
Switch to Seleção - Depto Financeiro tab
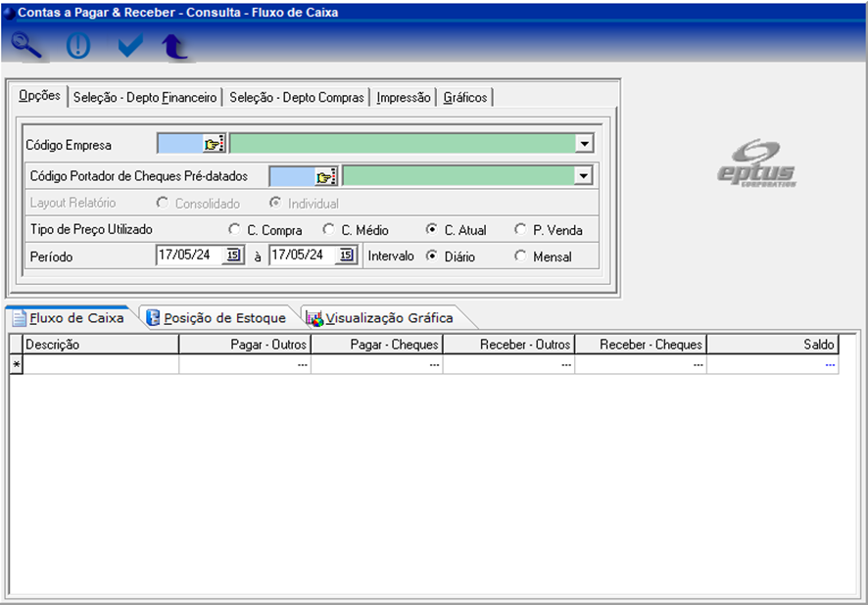click(145, 97)
